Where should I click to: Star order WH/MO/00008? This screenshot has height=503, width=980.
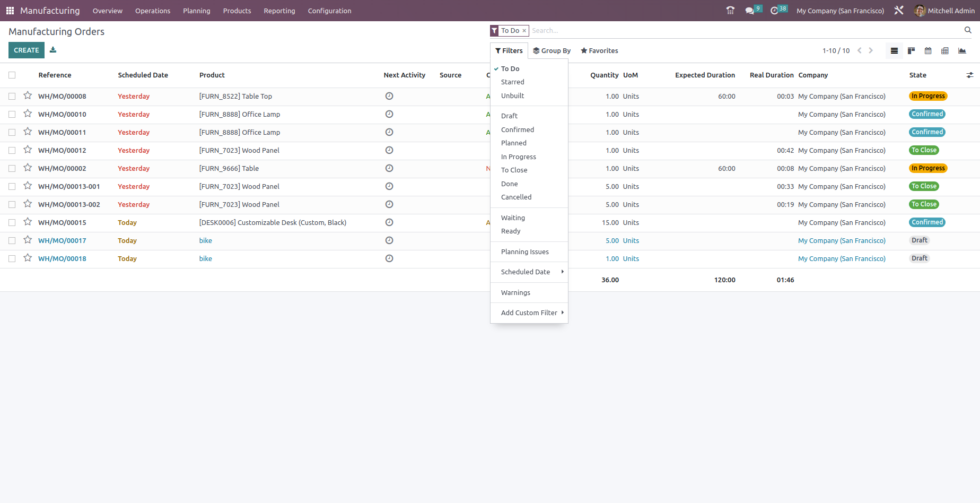point(28,96)
